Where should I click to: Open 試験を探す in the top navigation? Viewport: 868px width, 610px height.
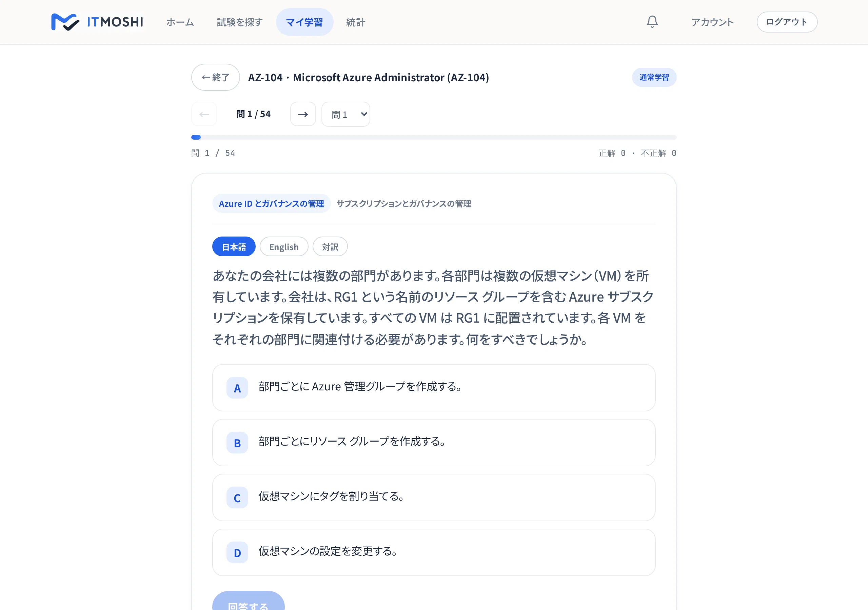point(240,22)
